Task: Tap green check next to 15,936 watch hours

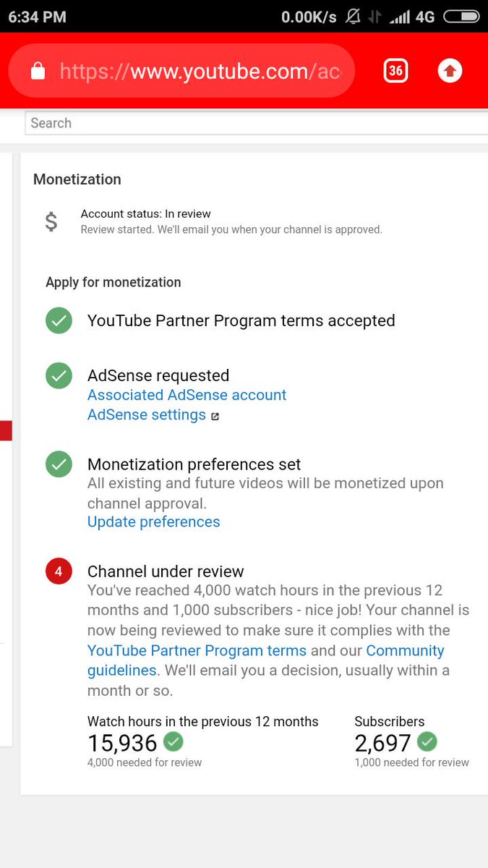Action: (x=174, y=741)
